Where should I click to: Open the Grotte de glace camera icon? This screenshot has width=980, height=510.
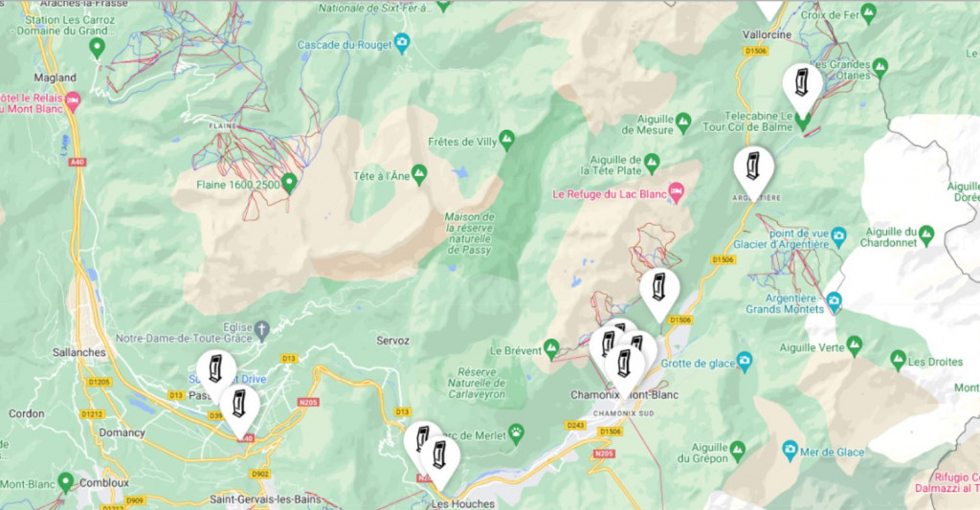(744, 362)
